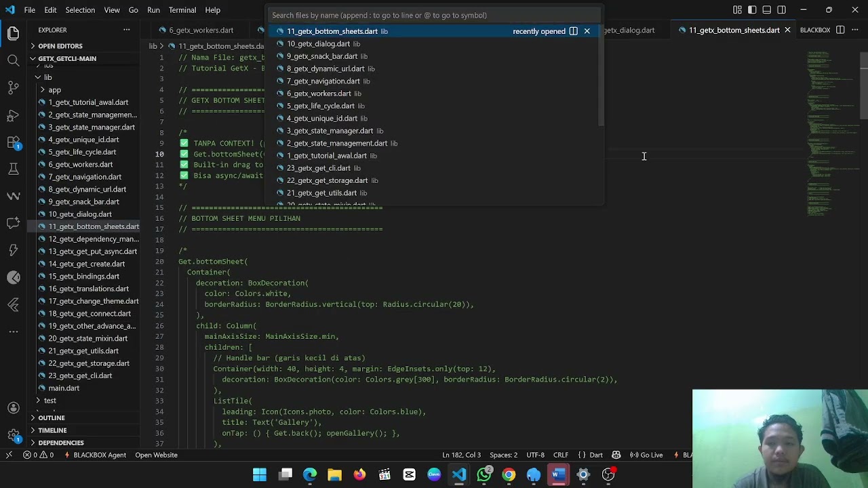
Task: Click BLACKBOX Agent in status bar
Action: (94, 455)
